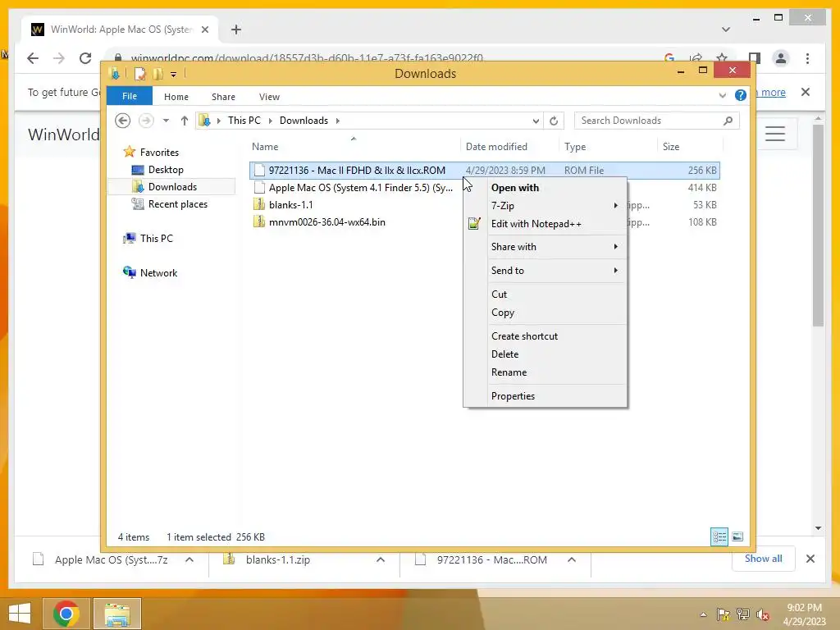Image resolution: width=840 pixels, height=630 pixels.
Task: Click the Search Downloads field
Action: tap(657, 121)
